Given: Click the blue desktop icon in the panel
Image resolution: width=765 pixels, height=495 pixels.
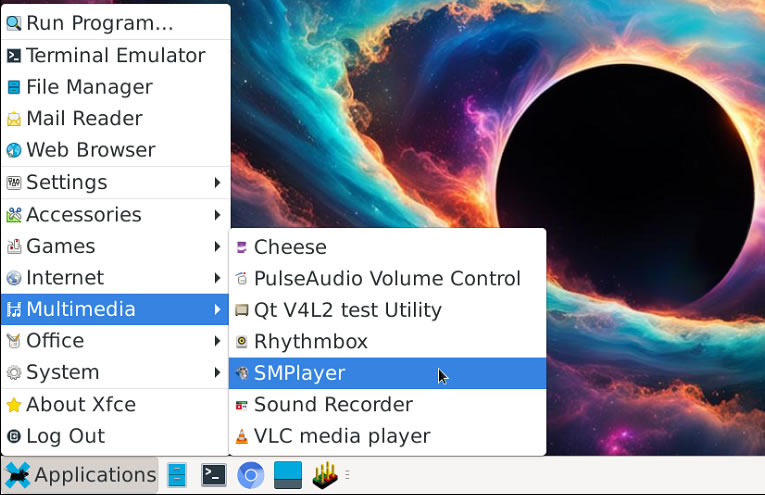Looking at the screenshot, I should (288, 475).
